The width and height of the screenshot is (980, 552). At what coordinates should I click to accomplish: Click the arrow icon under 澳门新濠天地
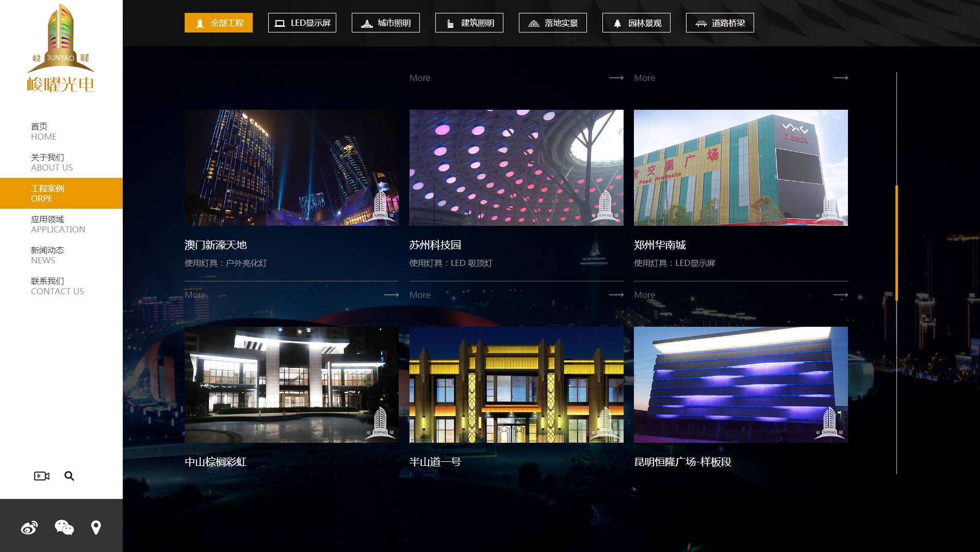coord(391,295)
